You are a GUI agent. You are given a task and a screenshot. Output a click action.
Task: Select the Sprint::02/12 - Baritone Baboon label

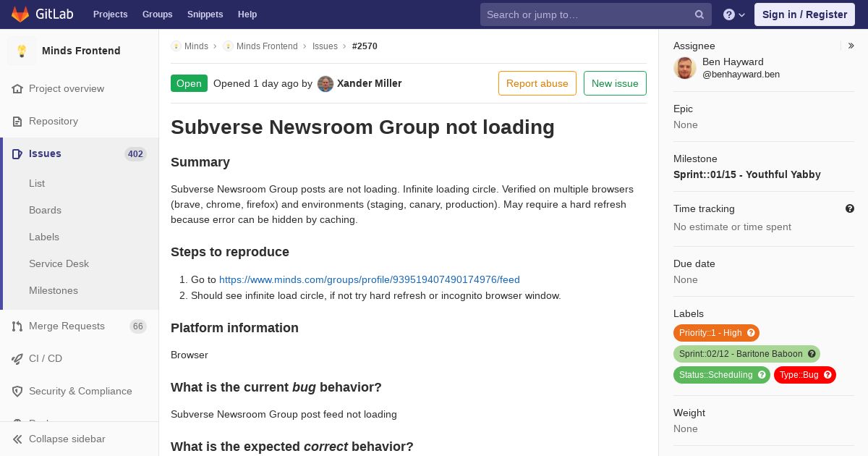[x=741, y=354]
